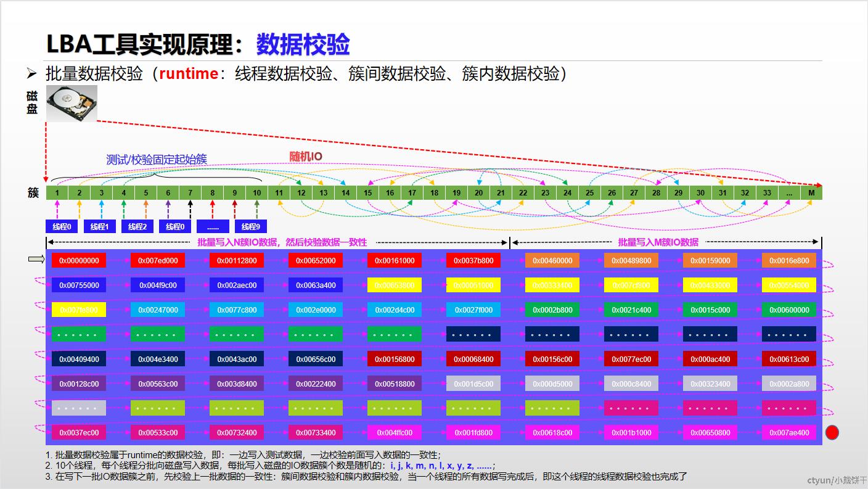This screenshot has width=868, height=489.
Task: Select cluster cell 14
Action: point(346,193)
